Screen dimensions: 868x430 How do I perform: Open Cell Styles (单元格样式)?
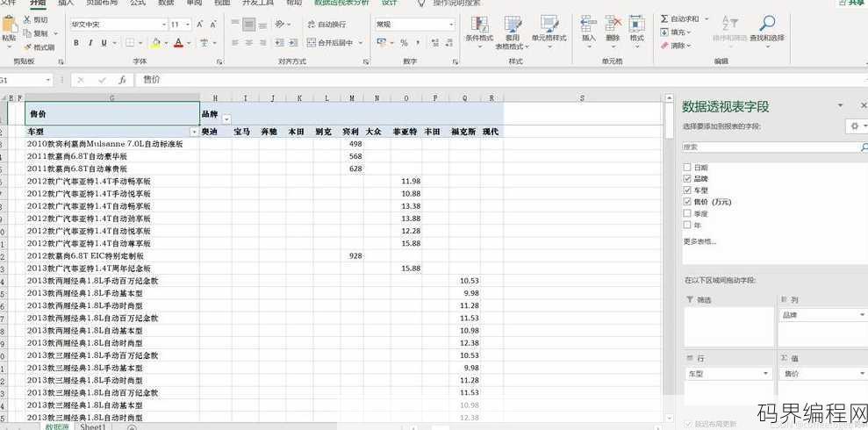pos(549,32)
